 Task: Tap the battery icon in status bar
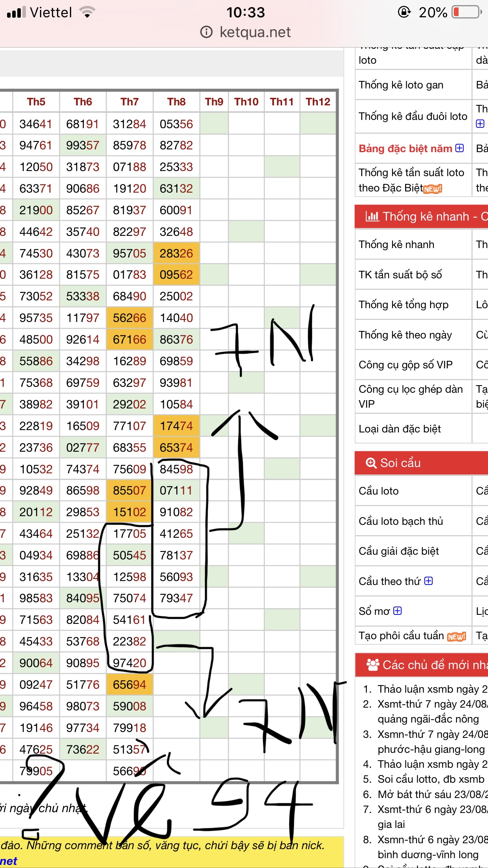click(467, 12)
